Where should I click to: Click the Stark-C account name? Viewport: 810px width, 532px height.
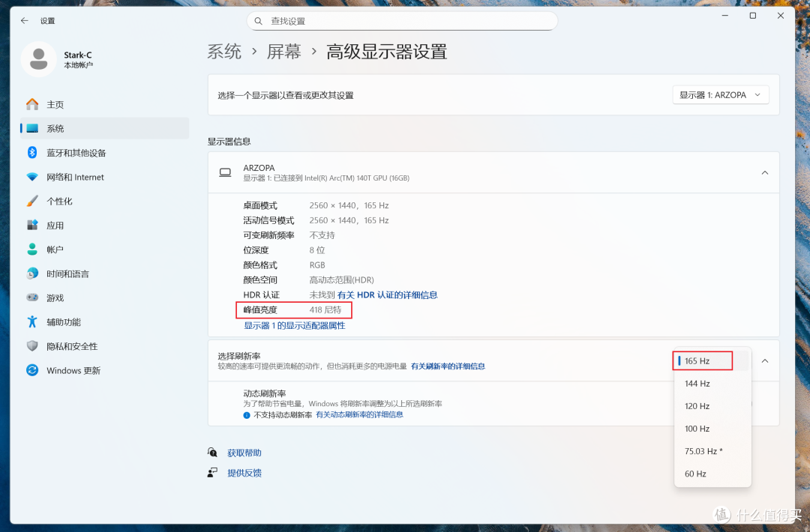click(x=78, y=55)
